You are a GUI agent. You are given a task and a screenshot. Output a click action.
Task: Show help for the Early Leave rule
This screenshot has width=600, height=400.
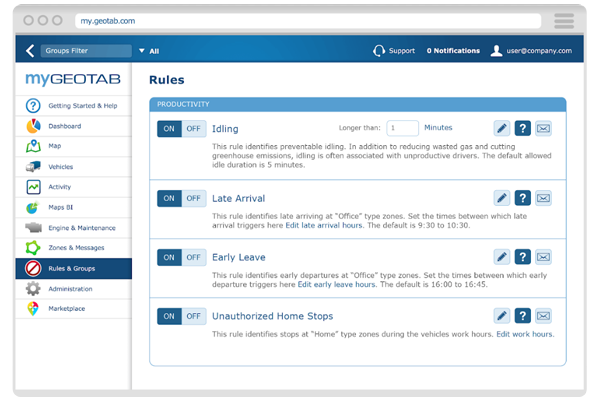[x=522, y=257]
